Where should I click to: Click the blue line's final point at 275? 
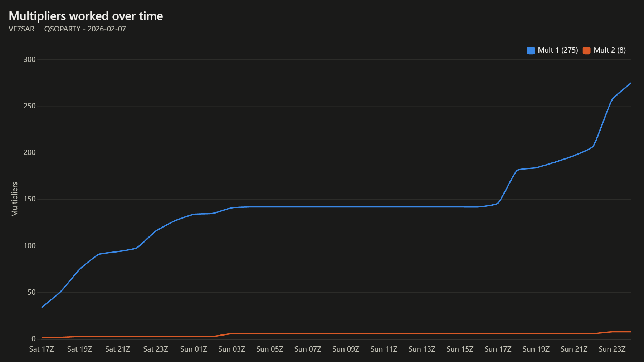(x=631, y=83)
